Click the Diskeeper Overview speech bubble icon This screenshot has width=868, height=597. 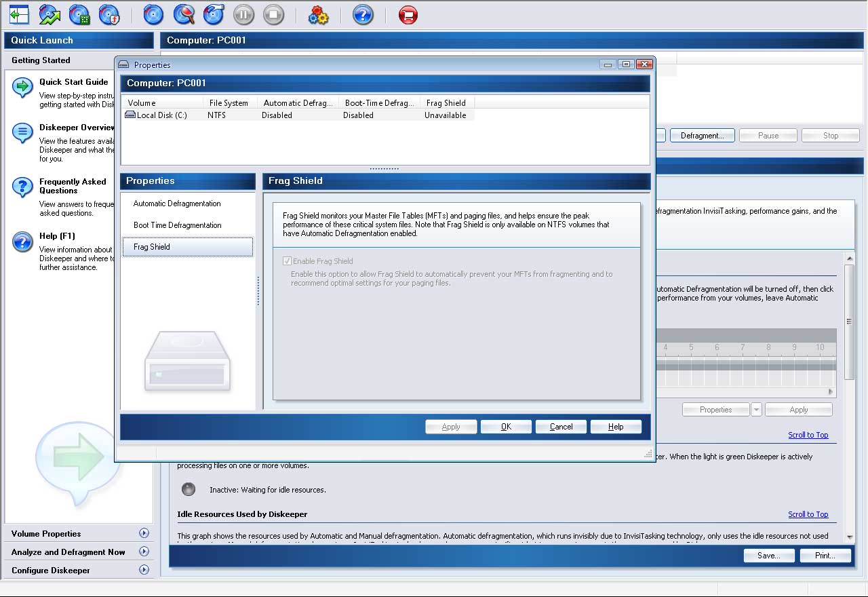[x=22, y=132]
